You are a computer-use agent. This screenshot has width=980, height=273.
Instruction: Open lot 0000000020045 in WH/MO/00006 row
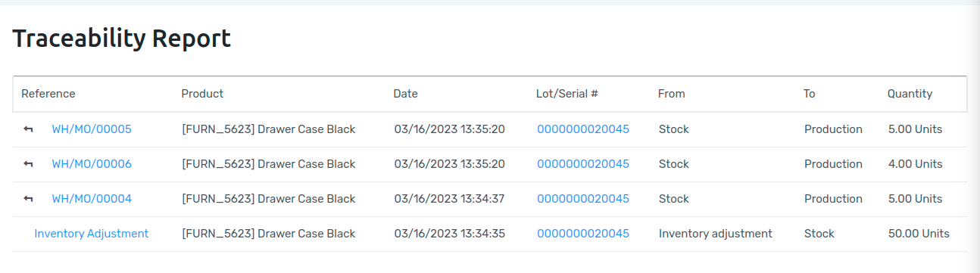[583, 164]
